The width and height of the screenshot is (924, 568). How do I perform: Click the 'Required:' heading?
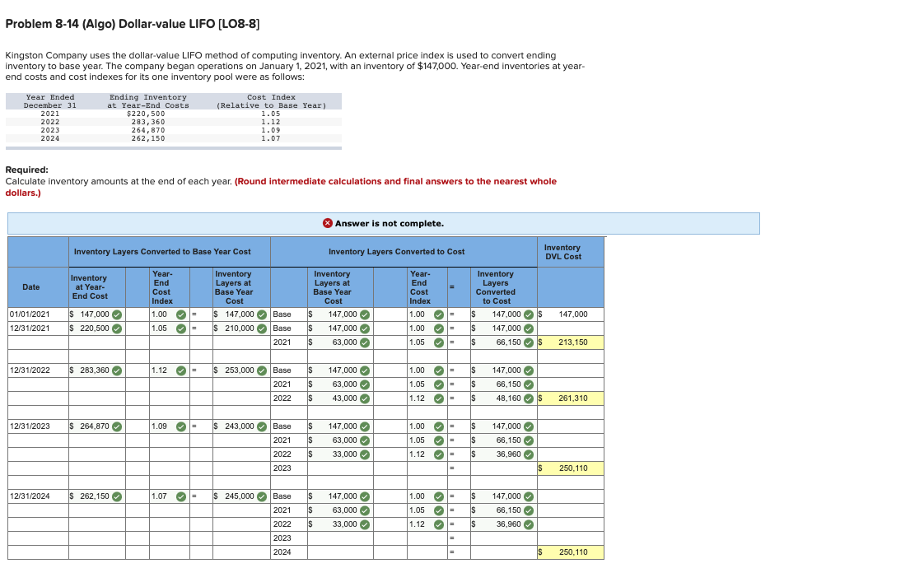[26, 170]
